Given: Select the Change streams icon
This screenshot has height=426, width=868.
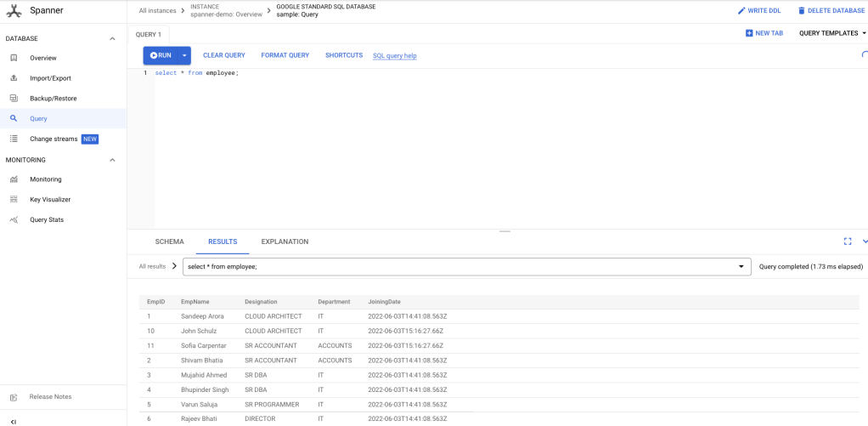Looking at the screenshot, I should (14, 139).
